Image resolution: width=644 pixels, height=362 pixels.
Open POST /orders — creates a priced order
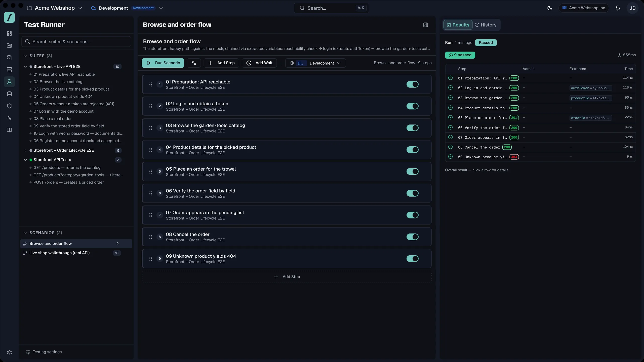pos(68,182)
